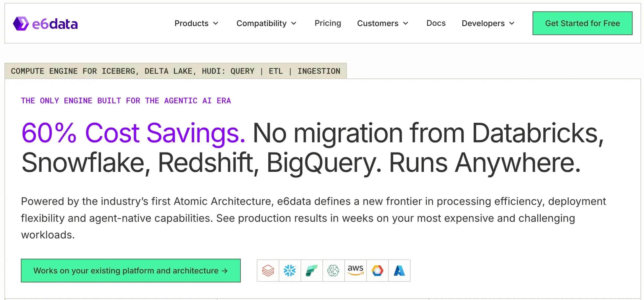
Task: Click Works on your existing platform button
Action: (131, 271)
